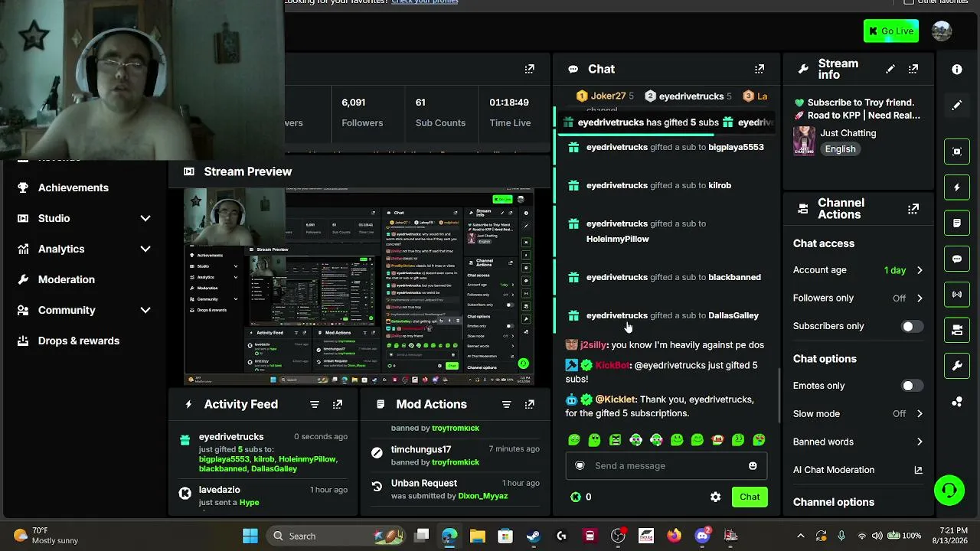Filter the Activity Feed list
Viewport: 980px width, 551px height.
(x=315, y=404)
